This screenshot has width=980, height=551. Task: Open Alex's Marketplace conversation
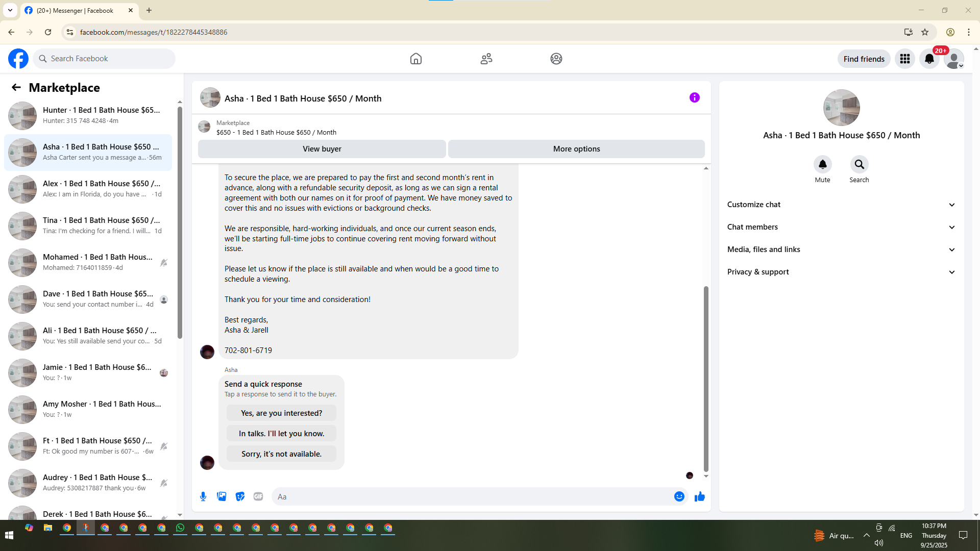coord(88,189)
